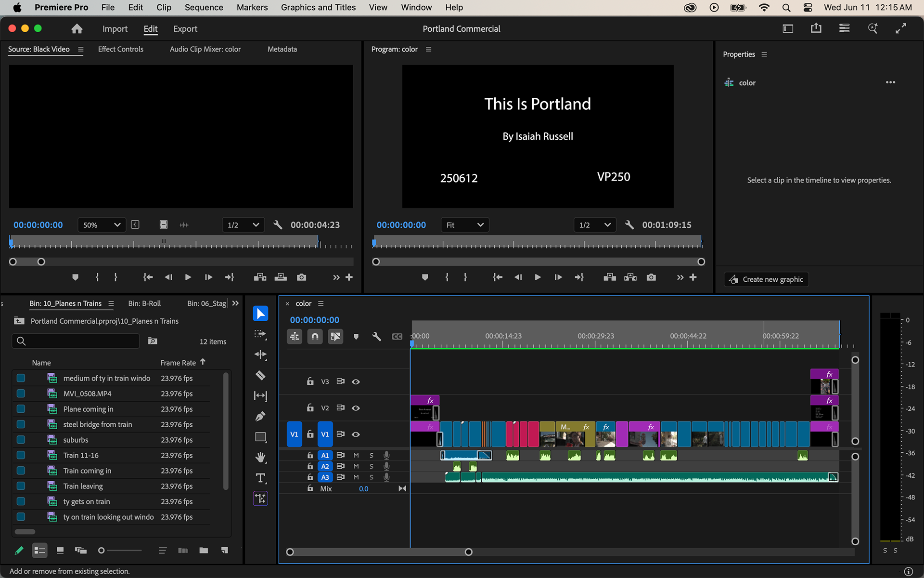Click Create new graphic button
Image resolution: width=924 pixels, height=578 pixels.
[x=767, y=279]
